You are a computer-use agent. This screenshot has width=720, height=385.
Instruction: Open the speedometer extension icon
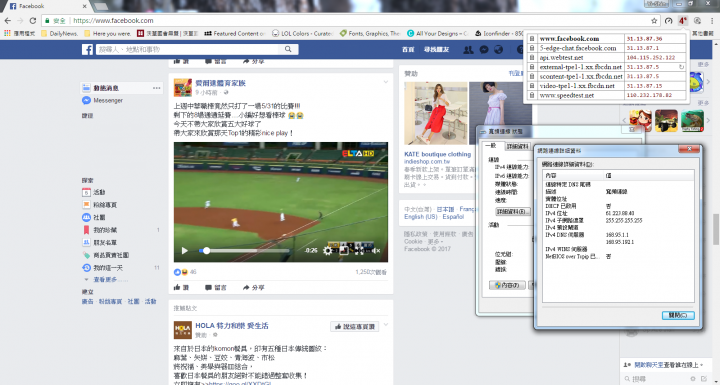pyautogui.click(x=669, y=21)
